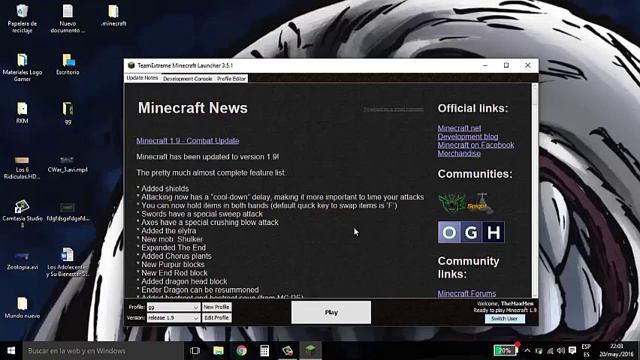Select the gg archive icon on desktop
Screen dimensions: 640x360
pos(68,113)
